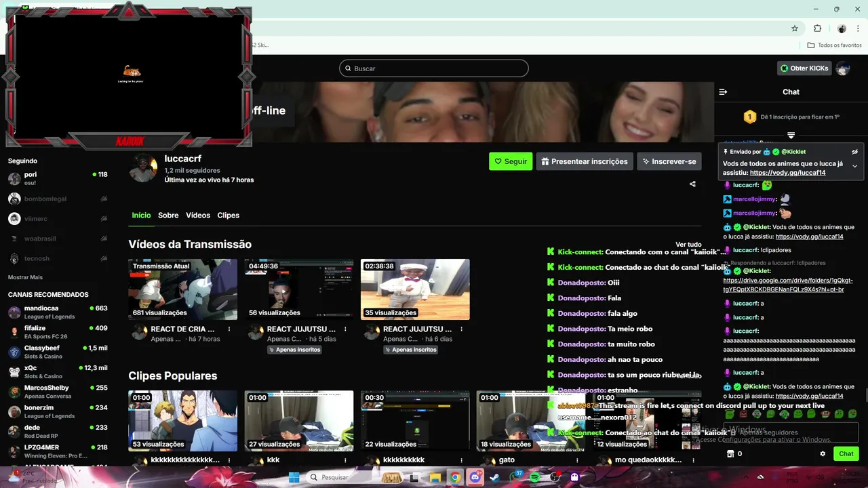Open the 'kkk' clip with 27 views

(299, 421)
